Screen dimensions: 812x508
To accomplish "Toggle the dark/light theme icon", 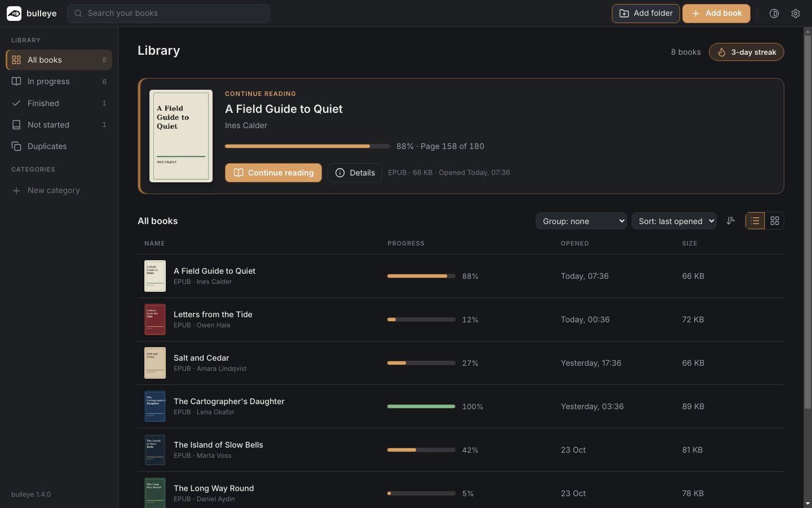I will (774, 14).
